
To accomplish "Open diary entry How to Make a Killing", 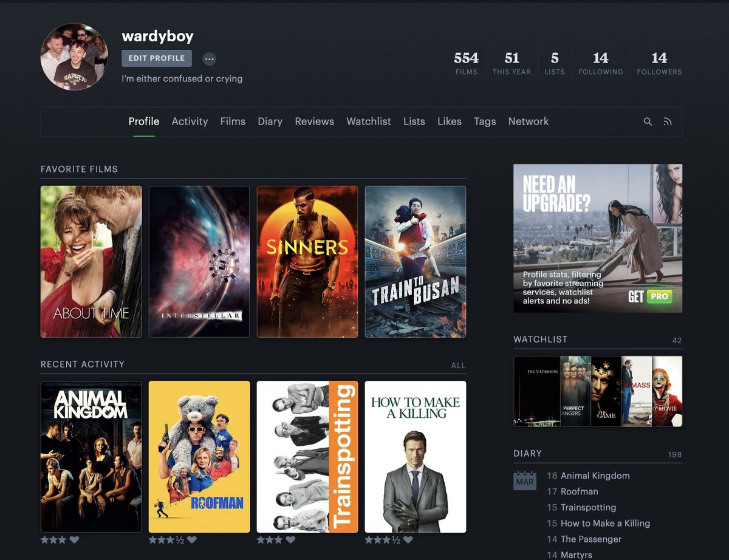I will [605, 523].
